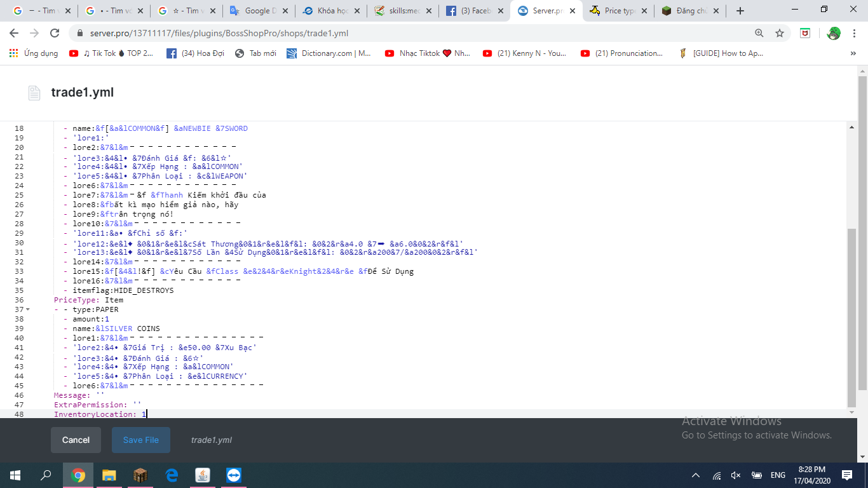Click the muted volume icon in system tray

(736, 475)
